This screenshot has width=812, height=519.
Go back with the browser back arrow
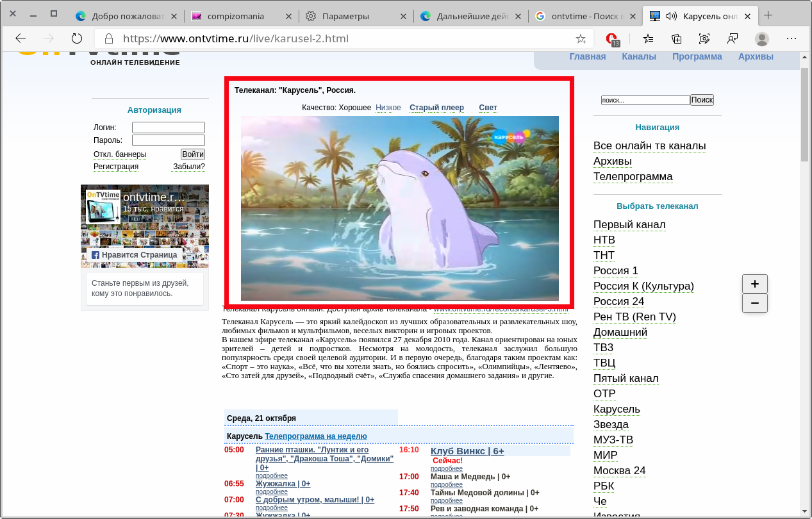[x=21, y=38]
